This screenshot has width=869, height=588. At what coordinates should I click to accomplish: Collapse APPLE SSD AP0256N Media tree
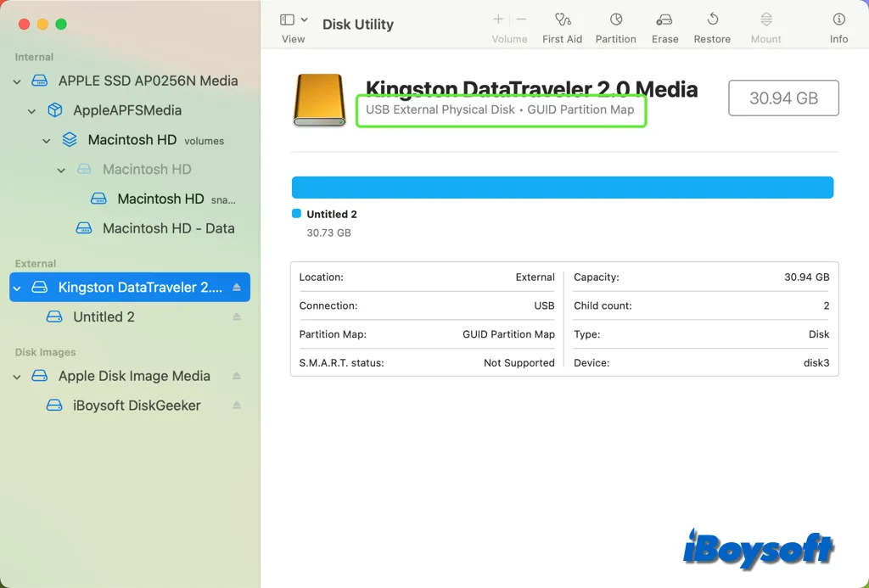pyautogui.click(x=17, y=81)
